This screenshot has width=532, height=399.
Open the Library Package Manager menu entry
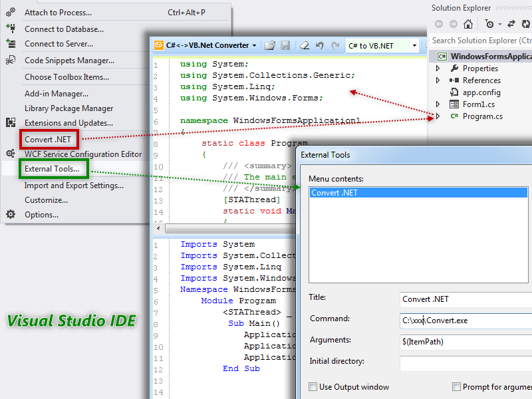69,108
